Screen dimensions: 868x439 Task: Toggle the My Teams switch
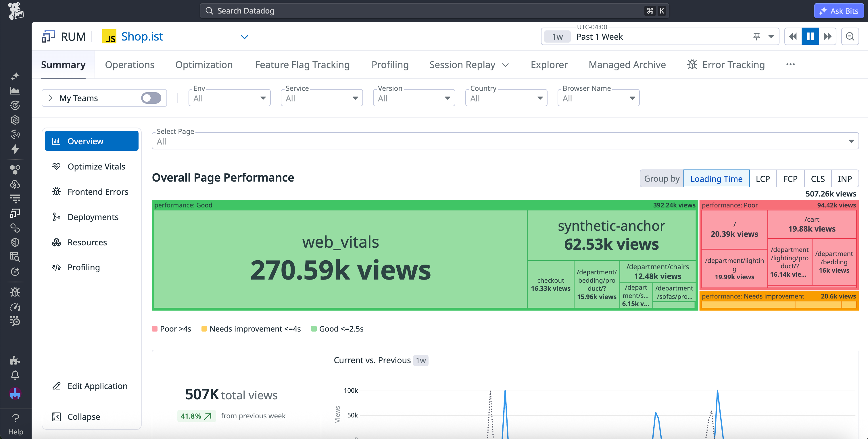pyautogui.click(x=151, y=98)
